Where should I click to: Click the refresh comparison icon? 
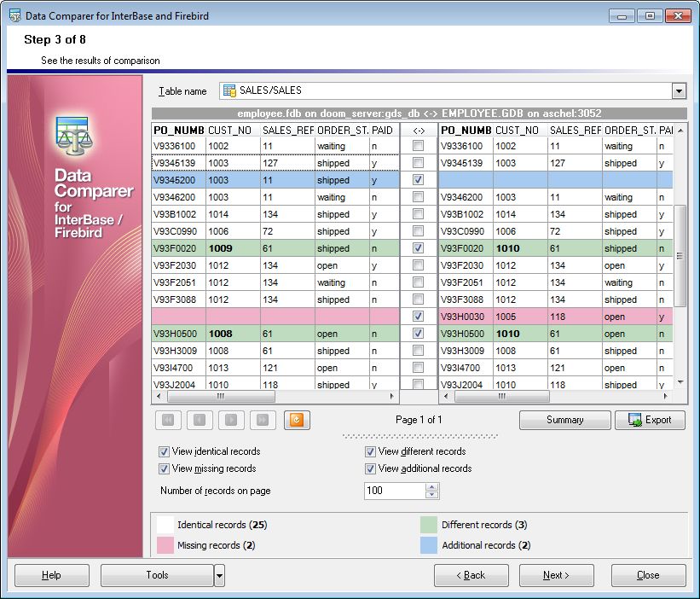point(297,420)
